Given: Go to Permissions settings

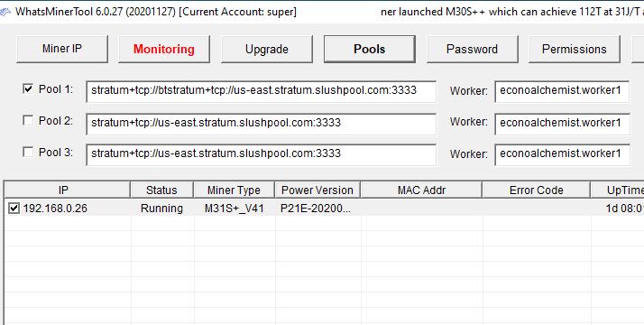Looking at the screenshot, I should pyautogui.click(x=575, y=49).
